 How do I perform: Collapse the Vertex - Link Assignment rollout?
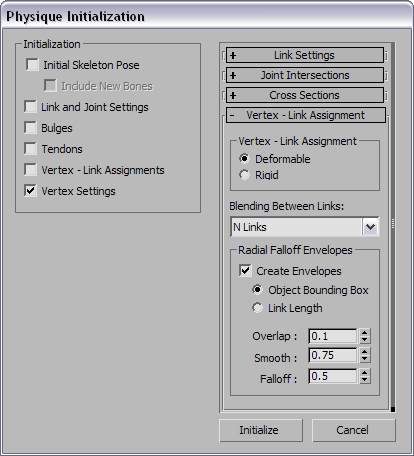[306, 115]
